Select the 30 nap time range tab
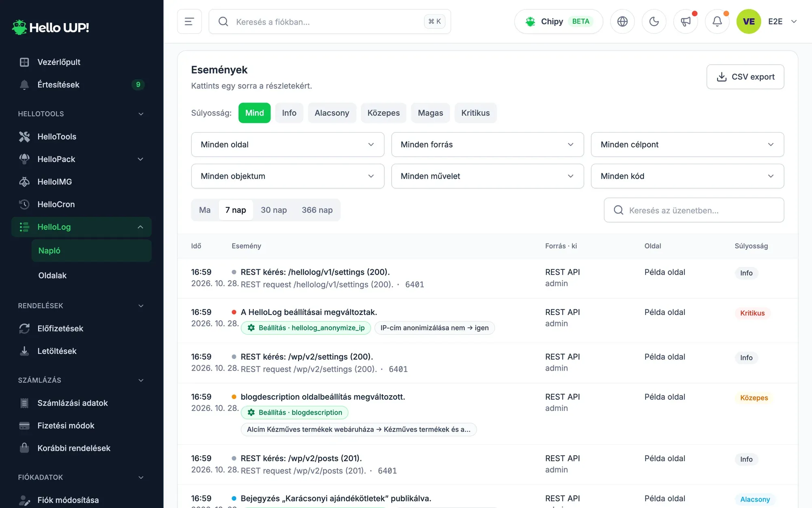Screen dimensions: 812x508 tap(274, 210)
